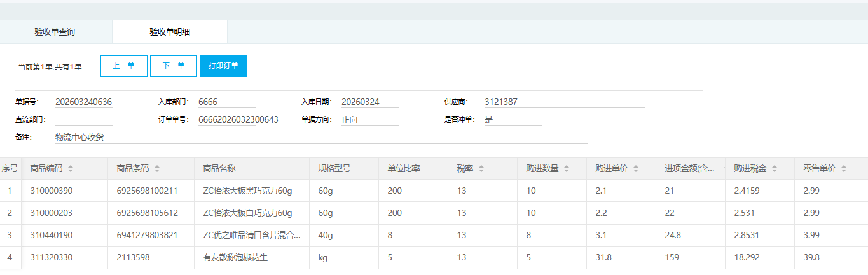Select the 验收单明细 tab
This screenshot has height=275, width=868.
[x=169, y=32]
